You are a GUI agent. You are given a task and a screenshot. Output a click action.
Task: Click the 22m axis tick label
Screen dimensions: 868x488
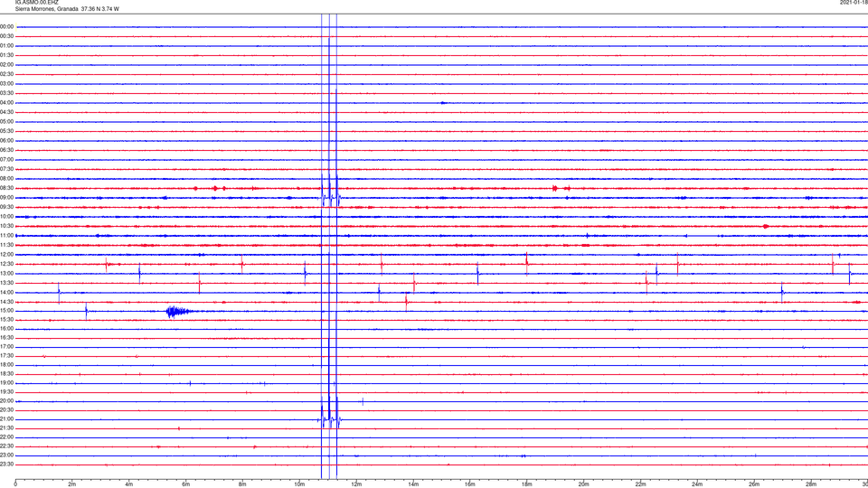pyautogui.click(x=640, y=484)
